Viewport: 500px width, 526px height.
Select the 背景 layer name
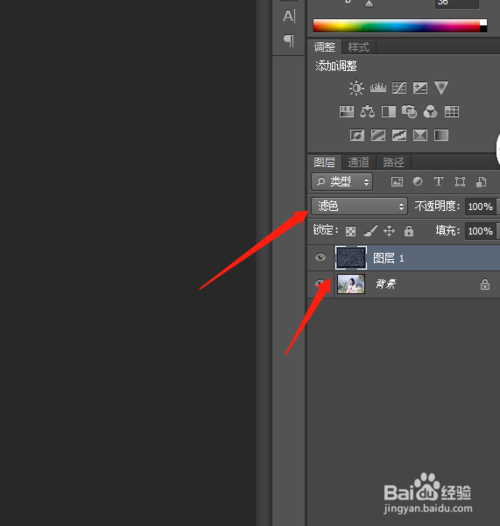pos(386,284)
